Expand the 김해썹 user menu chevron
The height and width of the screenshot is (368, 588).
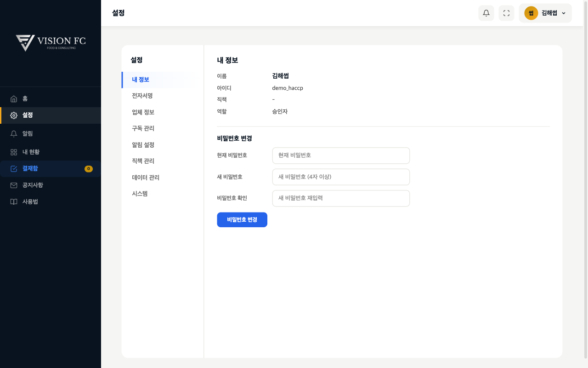pyautogui.click(x=564, y=13)
